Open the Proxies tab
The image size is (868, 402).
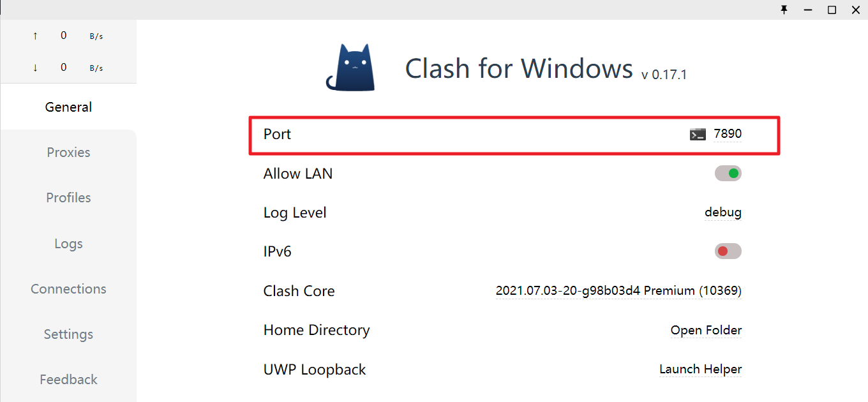68,153
